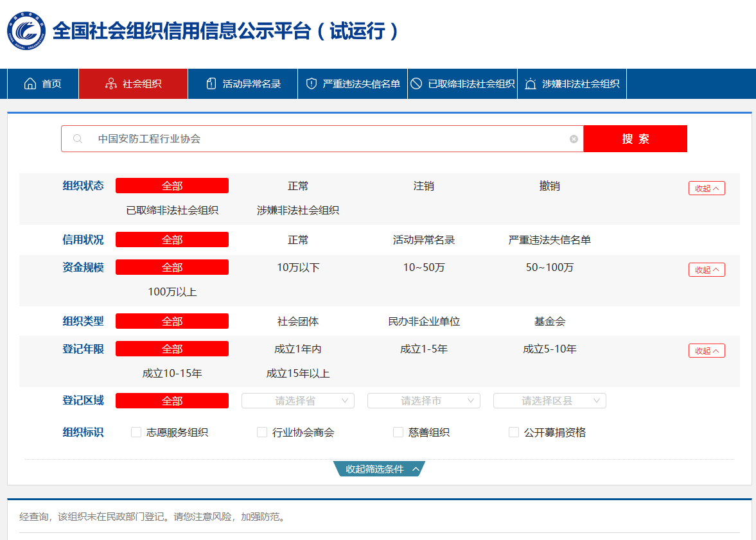Click the alarm icon for 涉嫌非法社会组织
756x540 pixels.
531,84
